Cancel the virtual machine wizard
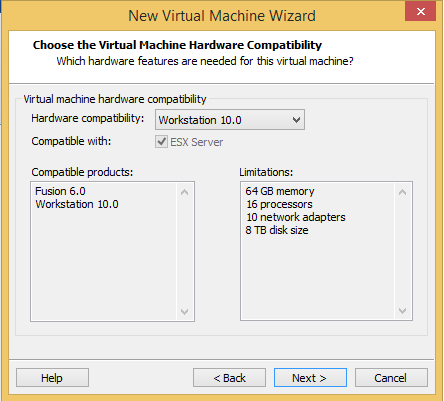This screenshot has height=401, width=444. click(x=391, y=378)
